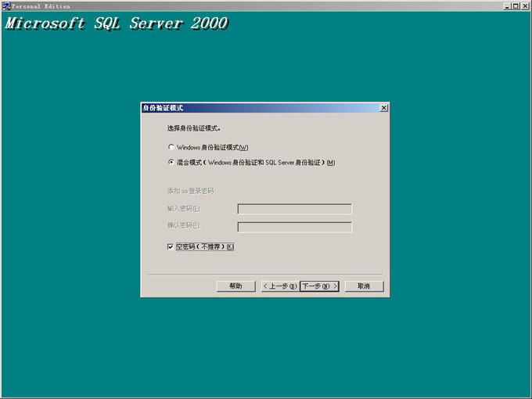Click the Personal Edition window icon

point(6,6)
